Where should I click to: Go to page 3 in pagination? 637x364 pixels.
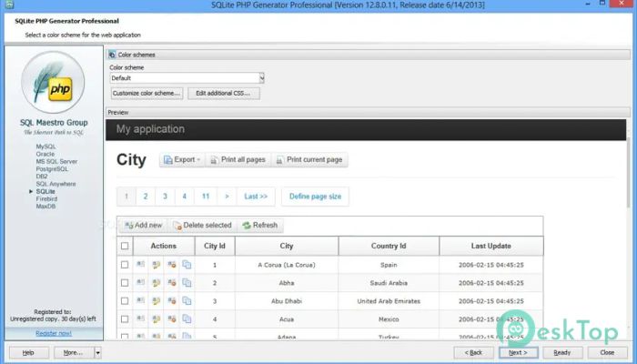165,197
